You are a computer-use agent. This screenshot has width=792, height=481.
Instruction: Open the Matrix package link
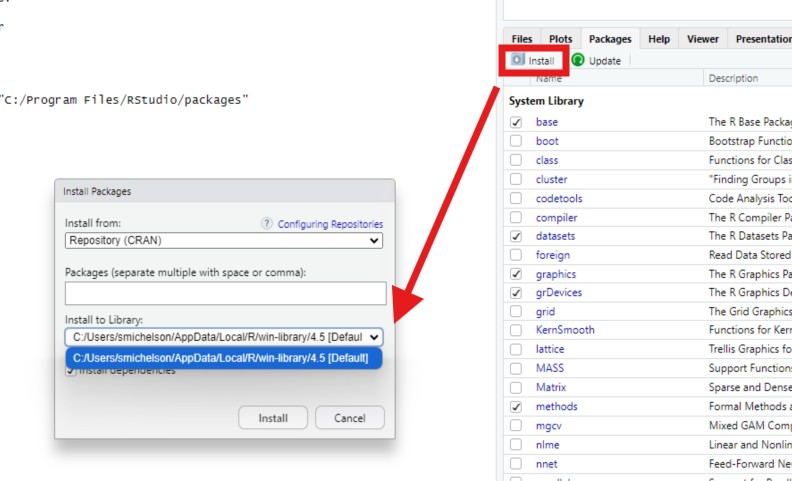point(551,387)
